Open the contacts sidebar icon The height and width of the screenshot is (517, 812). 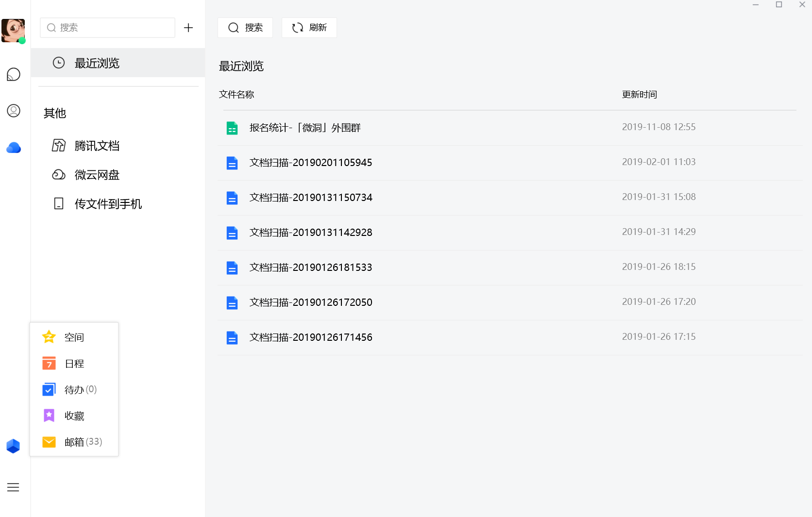pyautogui.click(x=14, y=111)
